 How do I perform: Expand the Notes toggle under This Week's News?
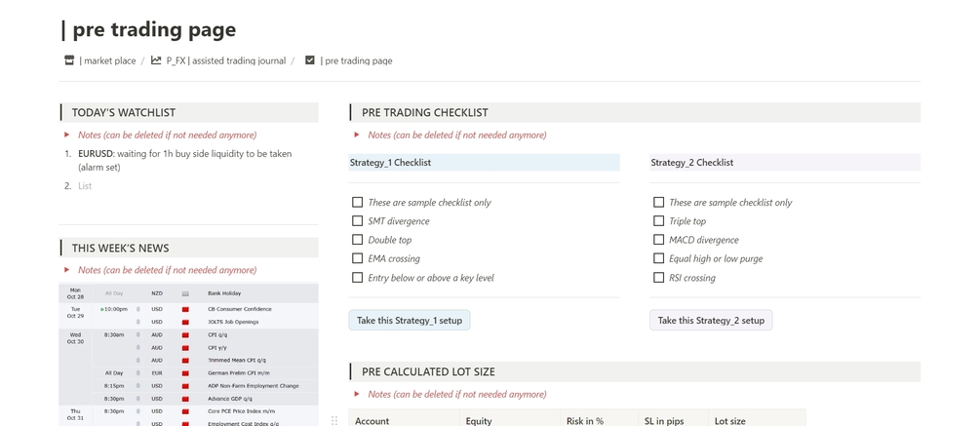point(67,270)
